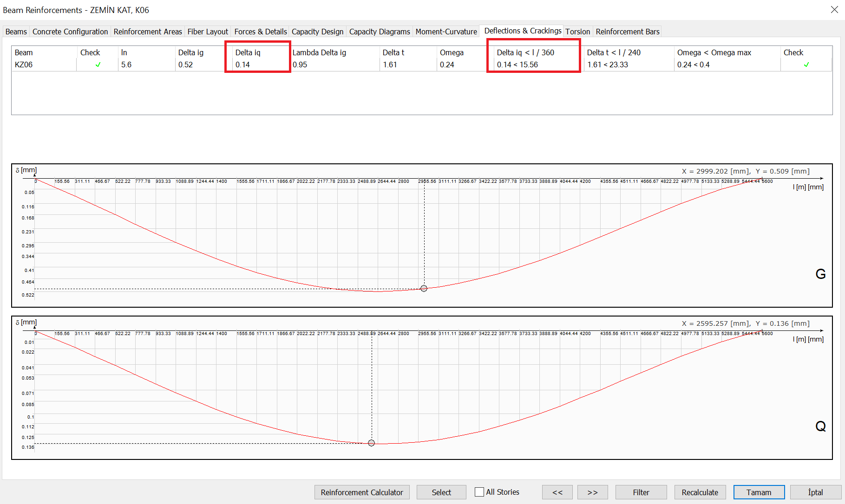This screenshot has width=845, height=504.
Task: Click the Select button
Action: click(x=441, y=492)
